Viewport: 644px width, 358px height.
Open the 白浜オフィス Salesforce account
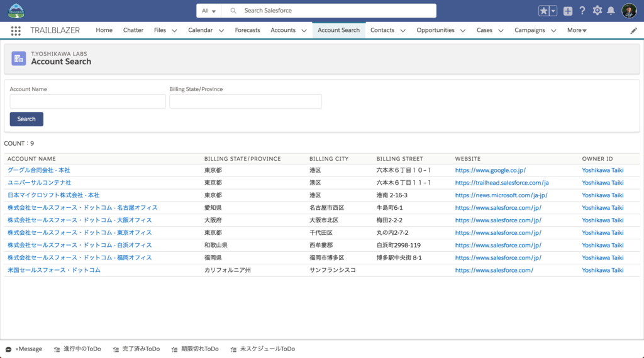point(80,245)
